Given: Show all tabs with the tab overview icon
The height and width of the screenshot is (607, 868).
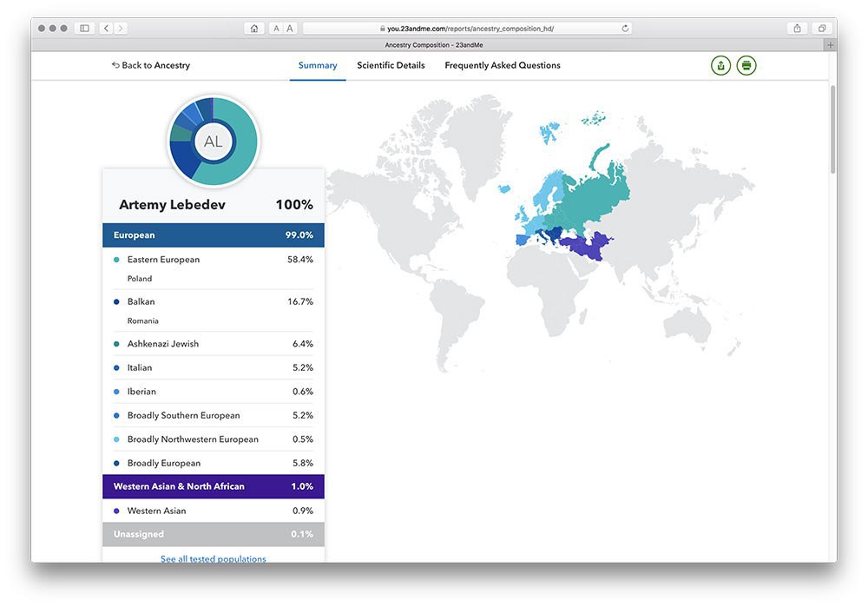Looking at the screenshot, I should [822, 29].
